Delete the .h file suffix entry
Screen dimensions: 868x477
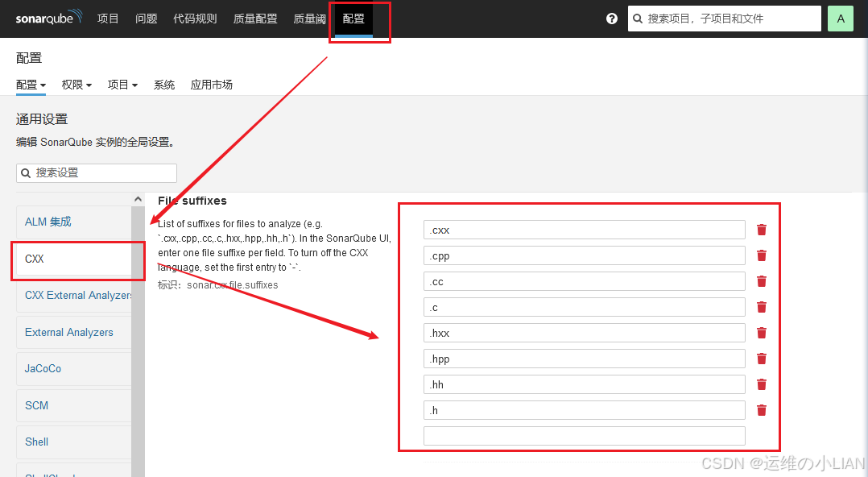(x=761, y=409)
